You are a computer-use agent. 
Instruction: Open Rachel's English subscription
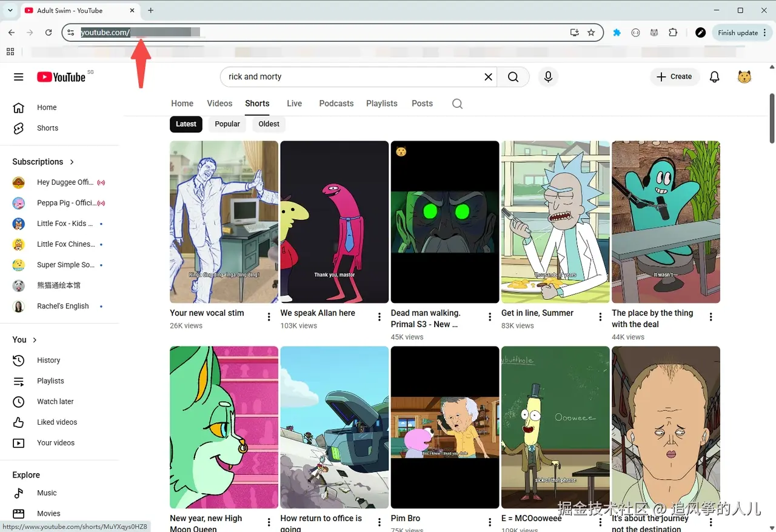(61, 306)
